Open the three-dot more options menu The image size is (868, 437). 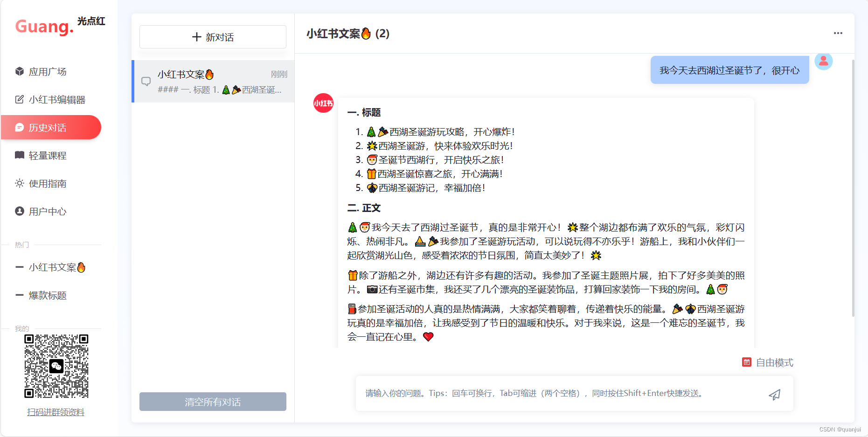838,33
